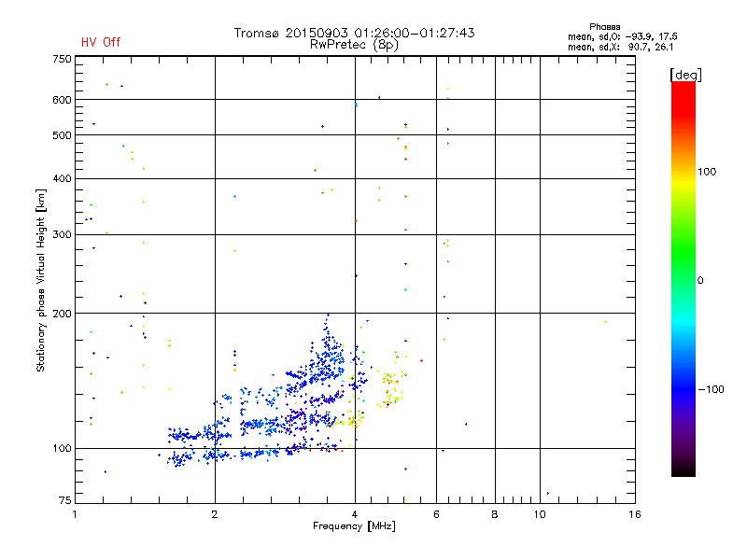Click the 'Stationary phase Virtual Height [km]' label
Screen dimensions: 747x560
pos(41,281)
